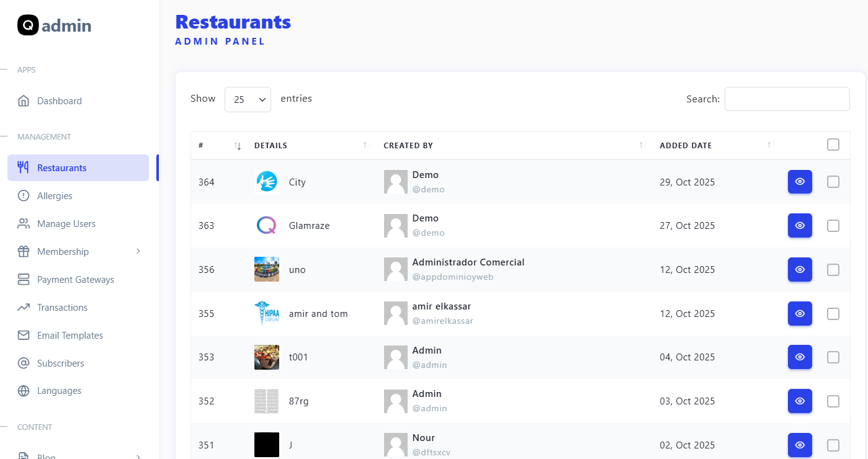The height and width of the screenshot is (459, 868).
Task: Tick the select-all checkbox in table header
Action: pos(833,145)
